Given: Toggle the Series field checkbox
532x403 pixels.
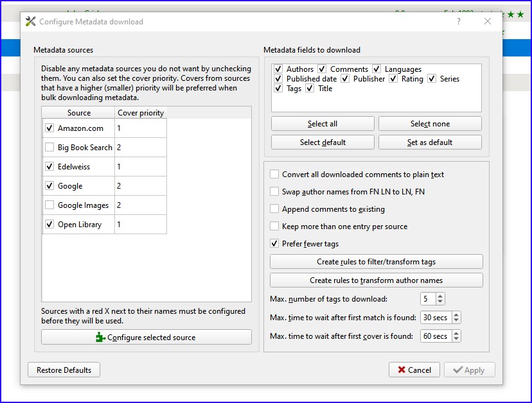Looking at the screenshot, I should (432, 79).
